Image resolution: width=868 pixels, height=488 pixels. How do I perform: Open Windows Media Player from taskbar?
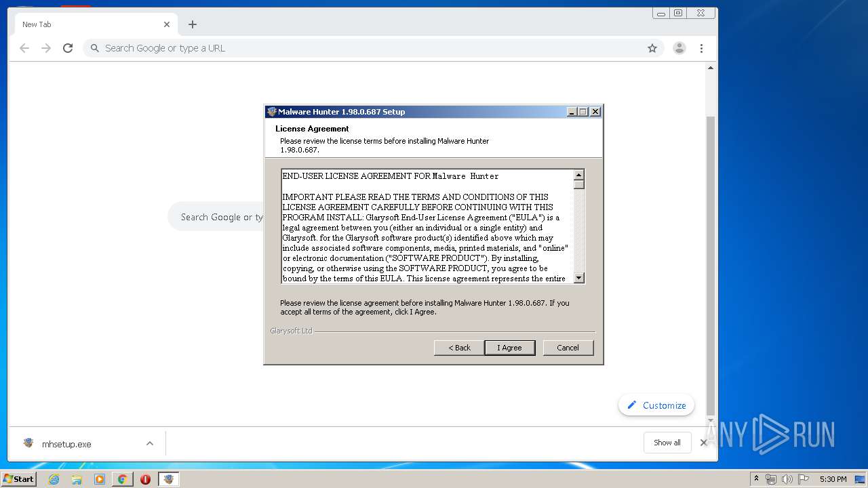(x=100, y=479)
